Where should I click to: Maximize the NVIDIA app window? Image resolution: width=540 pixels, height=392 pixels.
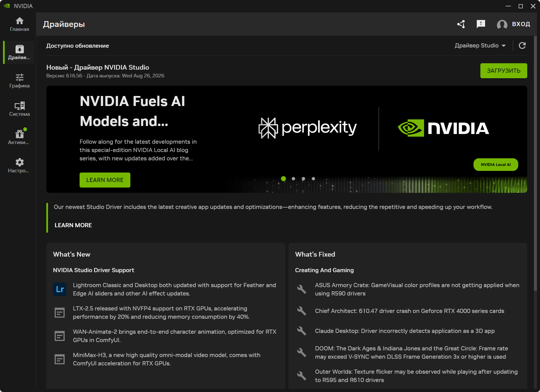pyautogui.click(x=521, y=6)
